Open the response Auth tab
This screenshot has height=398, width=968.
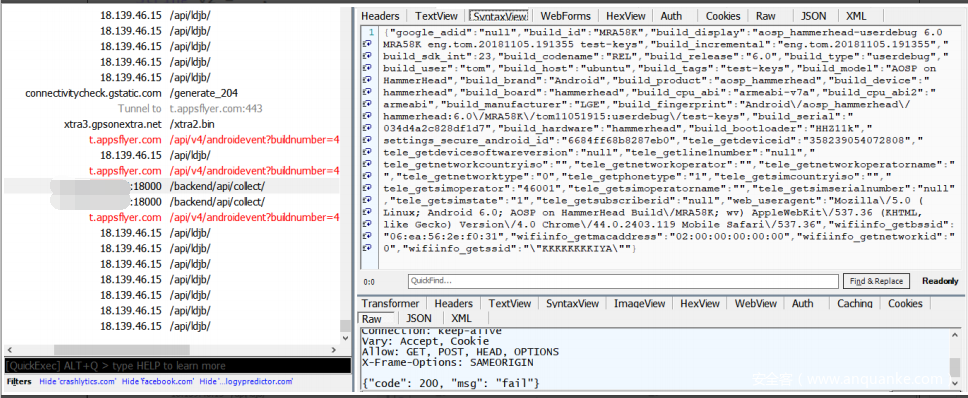803,304
